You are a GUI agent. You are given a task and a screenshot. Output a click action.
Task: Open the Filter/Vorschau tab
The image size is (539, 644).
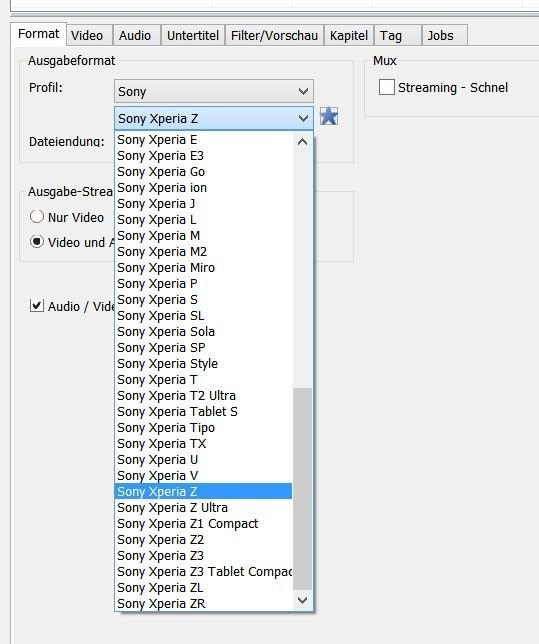(x=274, y=35)
